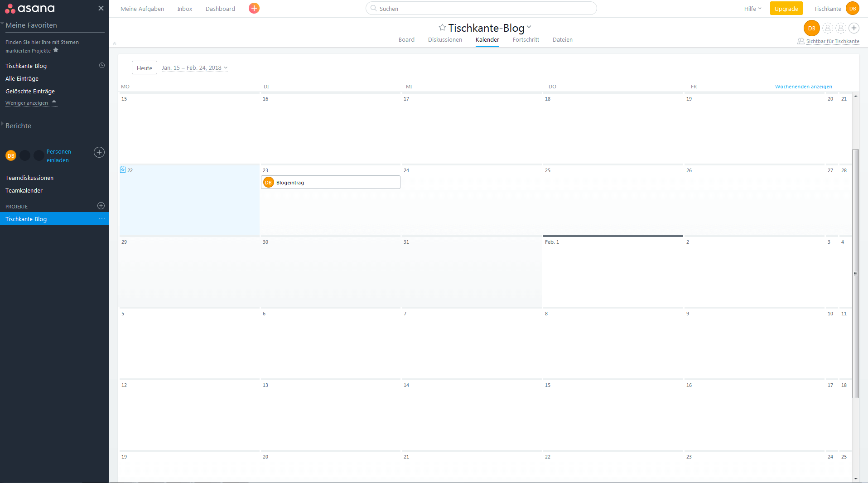
Task: Click the DB profile avatar next to Tischkante
Action: 853,9
